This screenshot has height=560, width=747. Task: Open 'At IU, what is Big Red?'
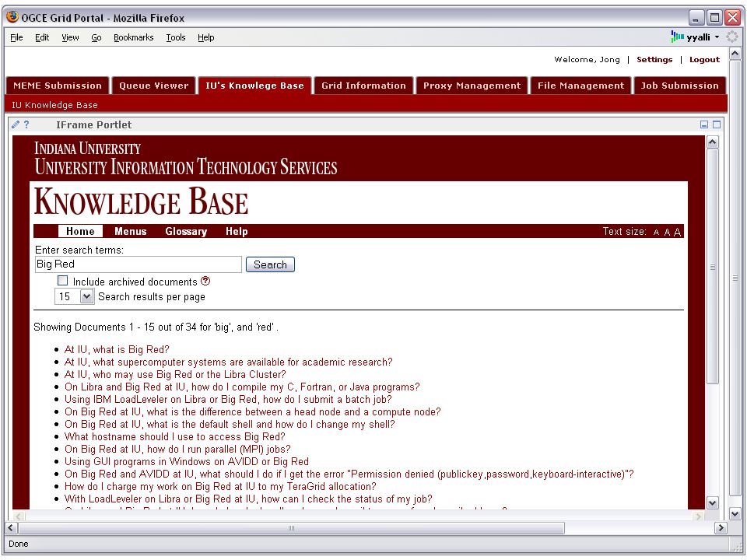[x=117, y=349]
